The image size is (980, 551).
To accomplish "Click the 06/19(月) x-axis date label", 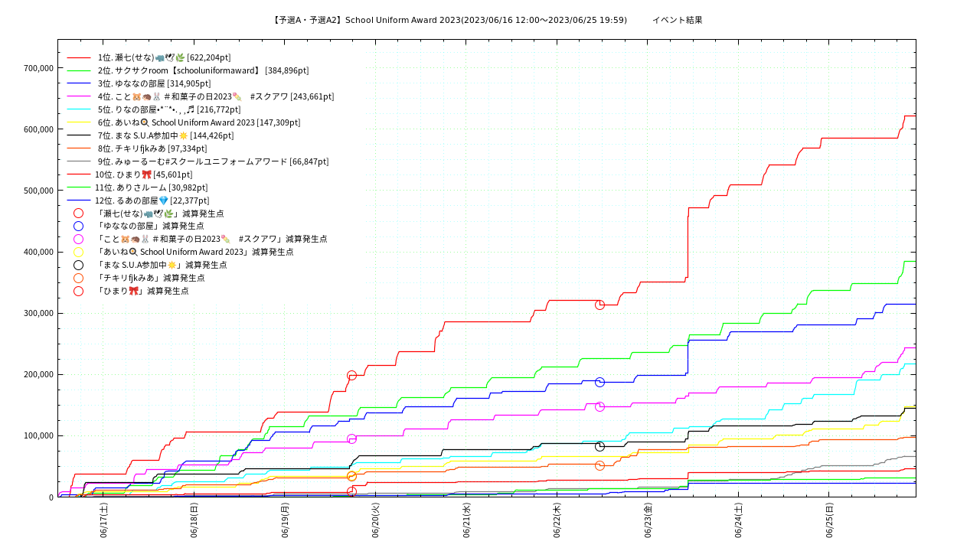I will (x=285, y=520).
